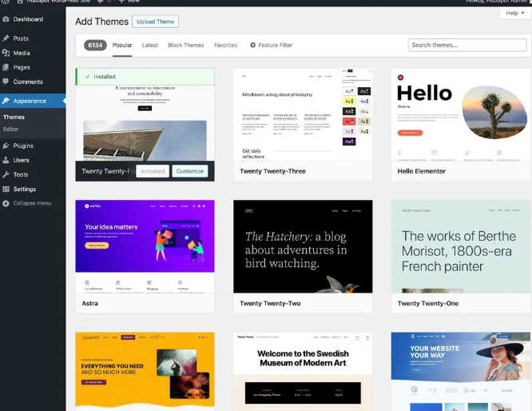Click the Upload Theme button
The width and height of the screenshot is (532, 411).
[155, 22]
